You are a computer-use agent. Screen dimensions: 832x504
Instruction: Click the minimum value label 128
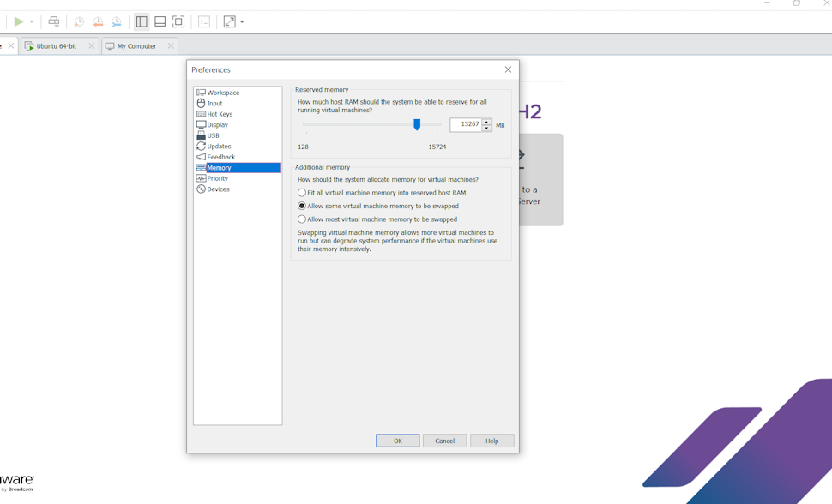303,147
